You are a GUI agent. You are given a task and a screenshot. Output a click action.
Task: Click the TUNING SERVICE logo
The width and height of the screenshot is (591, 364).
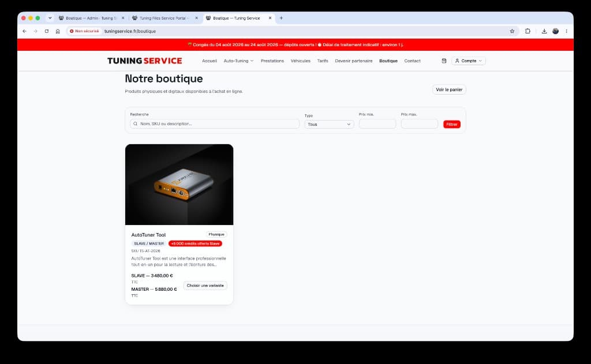[145, 61]
